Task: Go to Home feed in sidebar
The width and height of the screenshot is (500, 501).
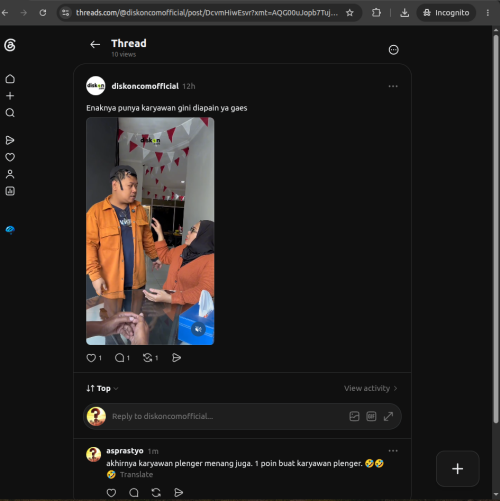Action: [10, 79]
